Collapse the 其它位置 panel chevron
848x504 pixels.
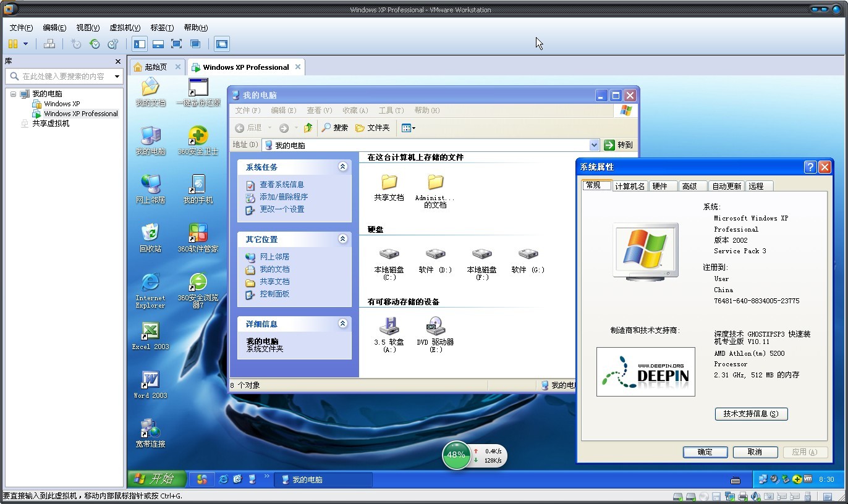click(x=343, y=239)
